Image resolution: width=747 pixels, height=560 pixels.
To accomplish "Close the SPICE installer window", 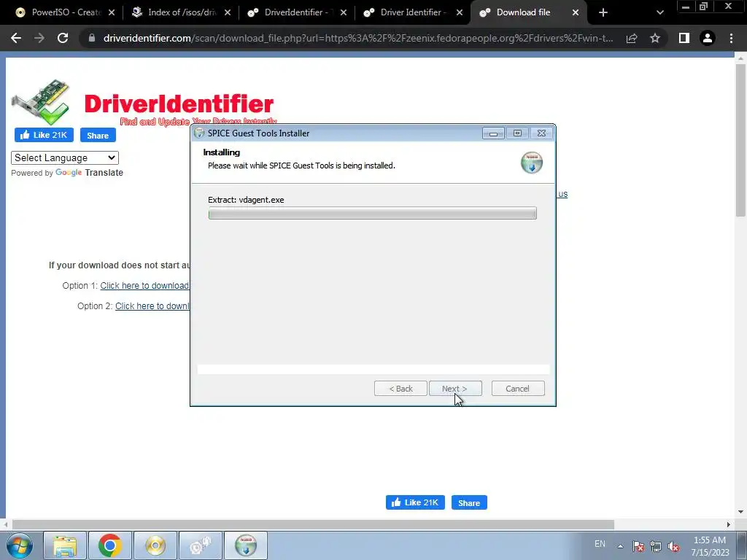I will 542,133.
